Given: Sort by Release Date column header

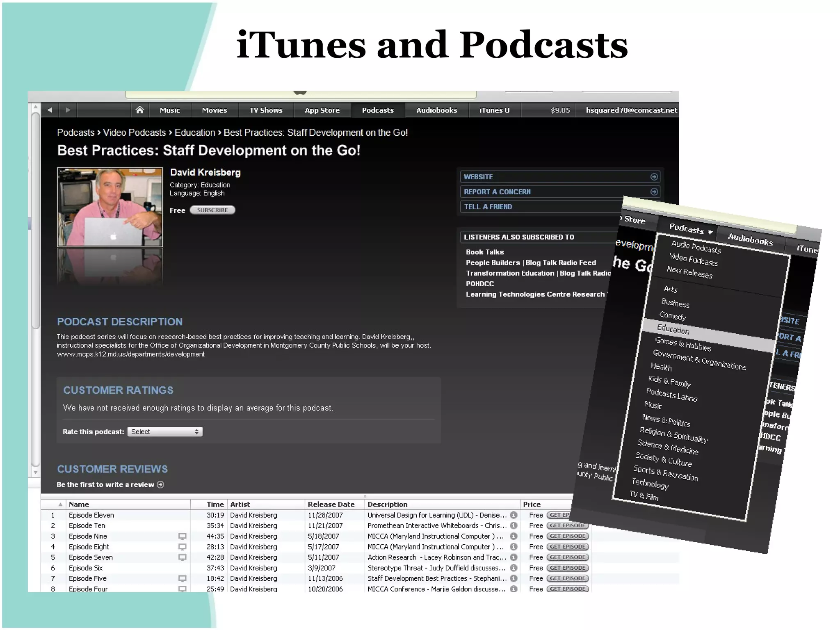Looking at the screenshot, I should pos(335,504).
